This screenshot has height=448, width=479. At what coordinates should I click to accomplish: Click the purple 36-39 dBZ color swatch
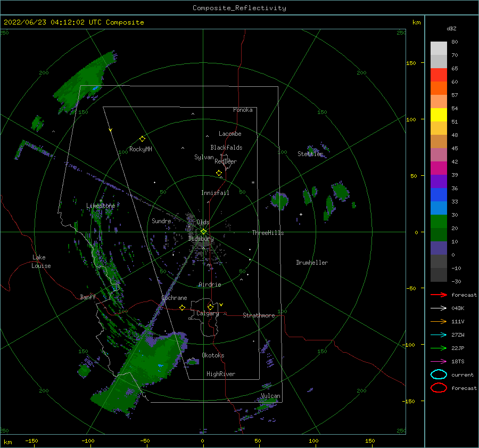coord(439,182)
